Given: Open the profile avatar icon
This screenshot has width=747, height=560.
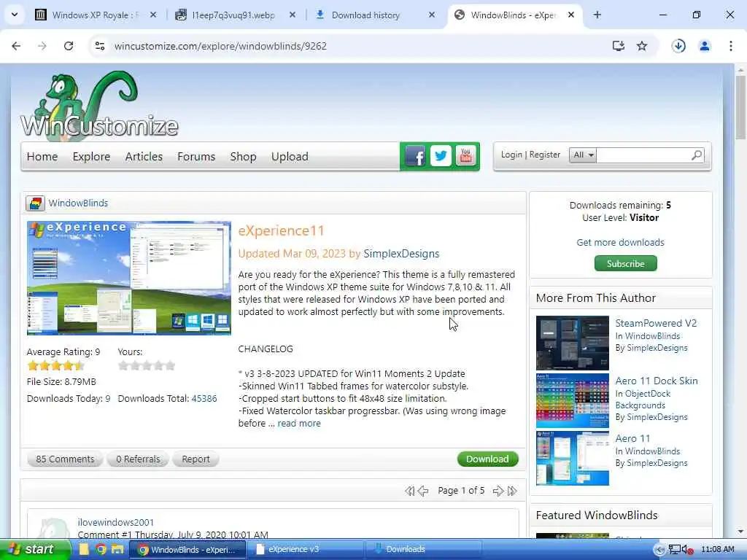Looking at the screenshot, I should pos(705,46).
